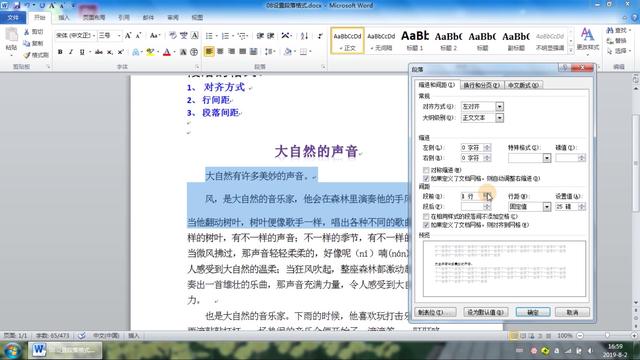The width and height of the screenshot is (640, 360).
Task: Switch to the 插入 Insert ribbon tab
Action: coord(64,18)
